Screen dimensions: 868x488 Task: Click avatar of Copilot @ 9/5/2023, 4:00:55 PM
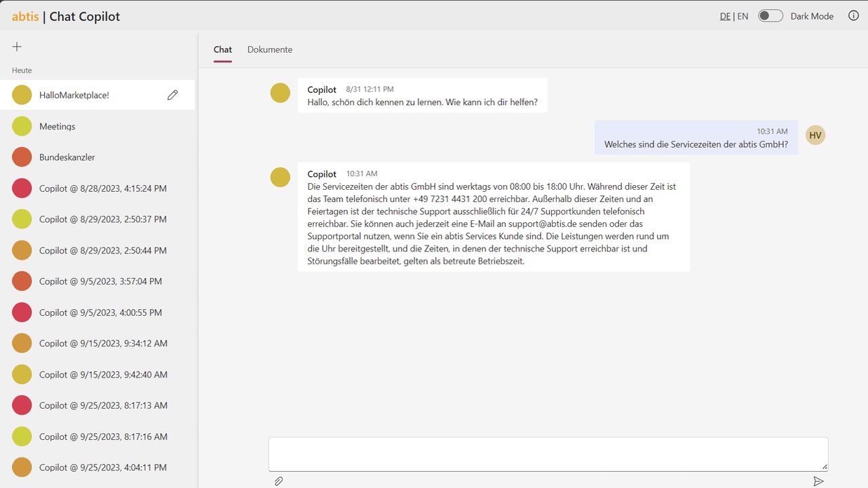click(x=22, y=312)
